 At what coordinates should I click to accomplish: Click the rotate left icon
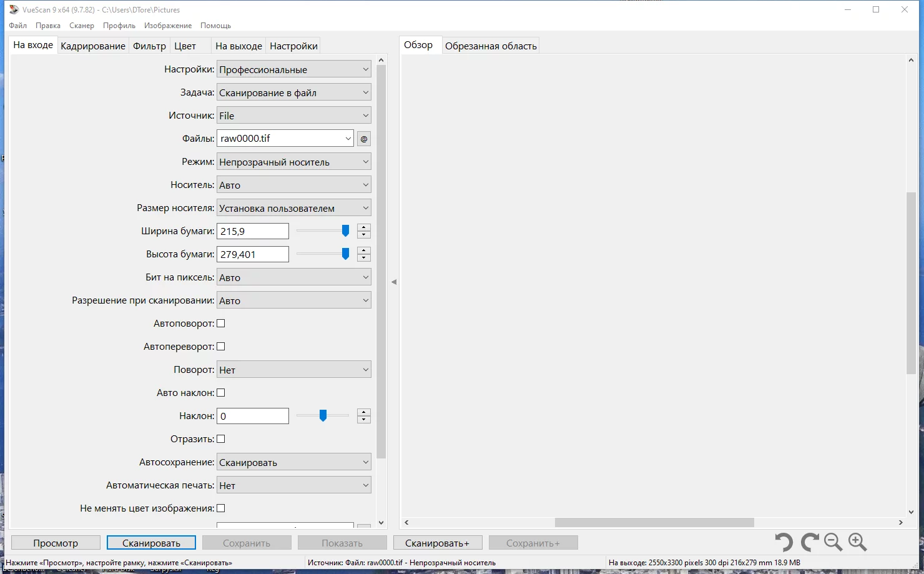(784, 542)
